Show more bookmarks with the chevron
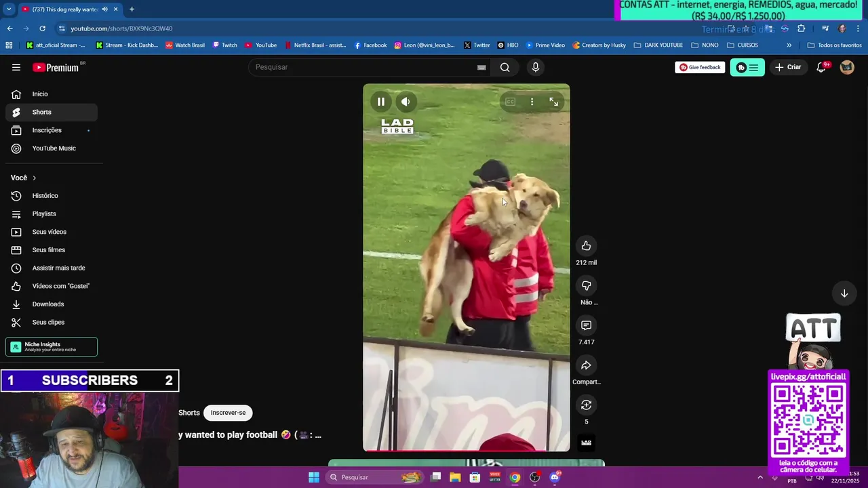The width and height of the screenshot is (868, 488). [789, 45]
